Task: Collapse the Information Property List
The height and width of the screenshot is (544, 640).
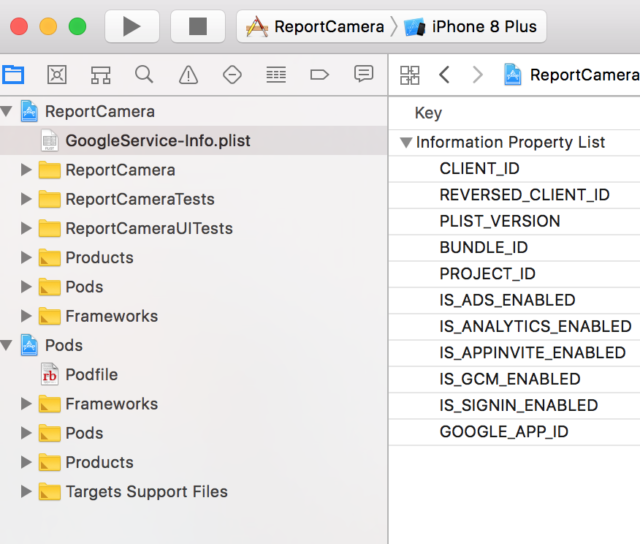Action: (x=406, y=142)
